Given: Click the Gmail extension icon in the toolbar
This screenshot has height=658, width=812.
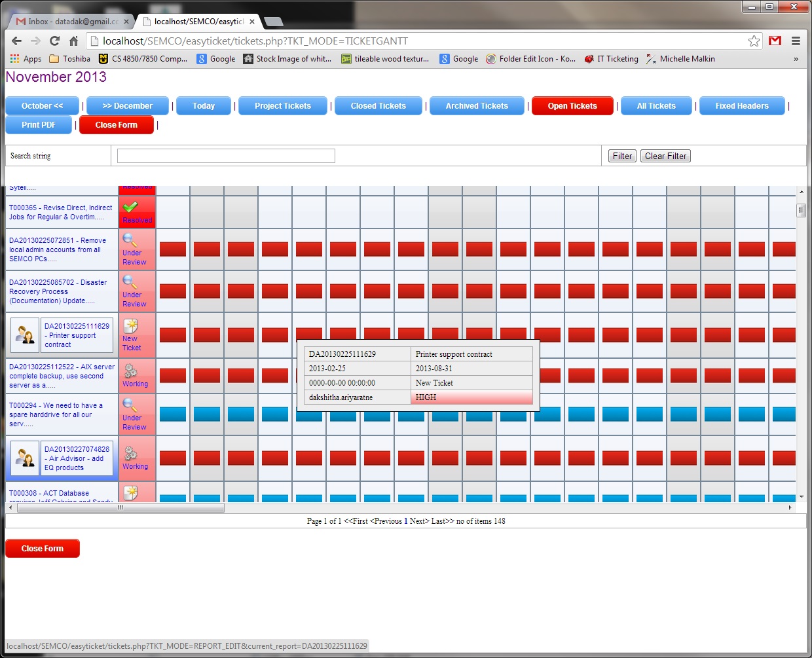Looking at the screenshot, I should pyautogui.click(x=775, y=41).
